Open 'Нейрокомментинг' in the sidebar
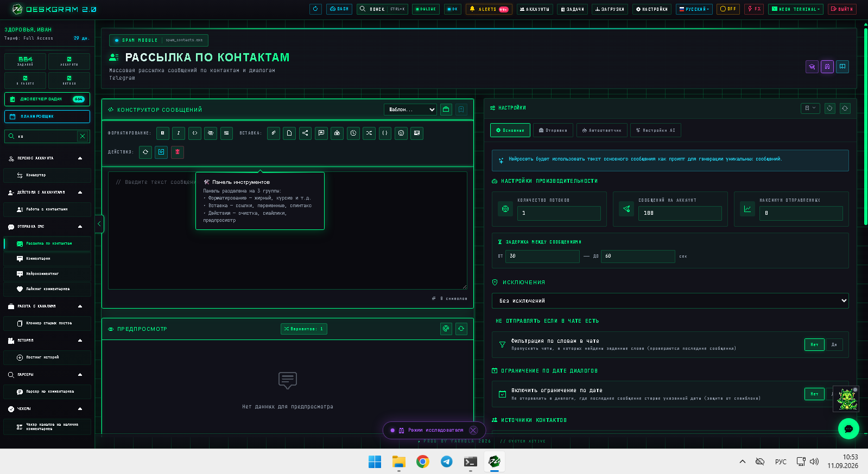868x474 pixels. click(47, 274)
